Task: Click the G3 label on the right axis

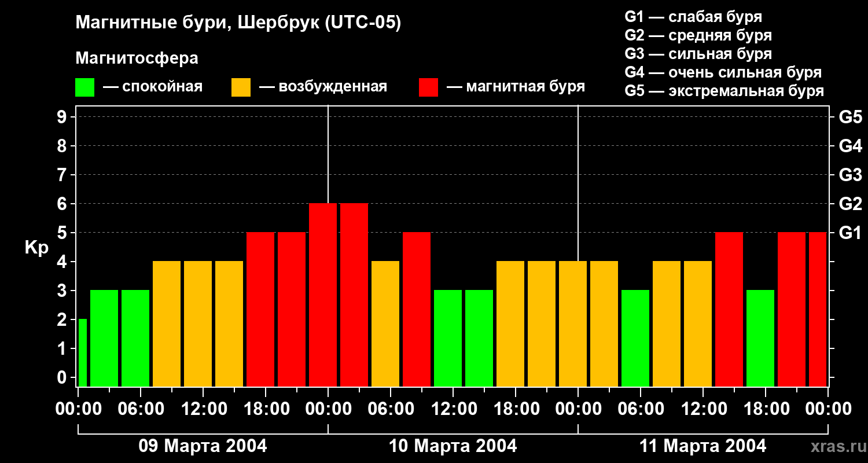Action: 850,175
